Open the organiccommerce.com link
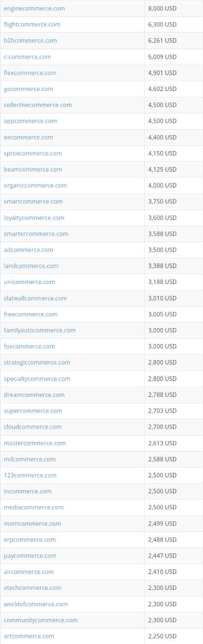Image resolution: width=203 pixels, height=644 pixels. (35, 185)
